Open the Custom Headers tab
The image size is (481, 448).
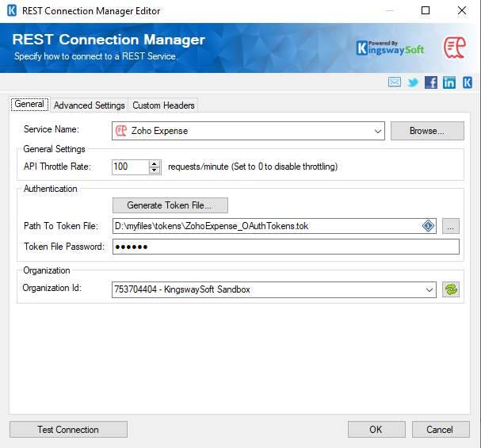tap(163, 105)
